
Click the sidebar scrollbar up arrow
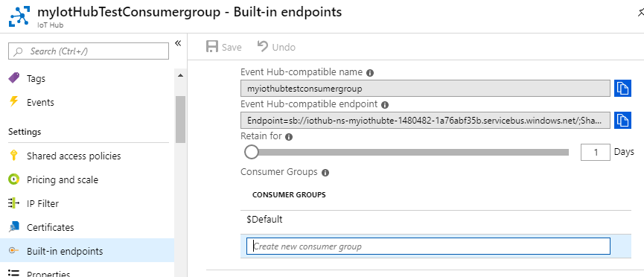pyautogui.click(x=180, y=76)
